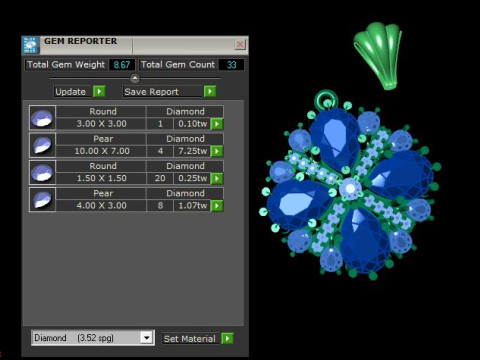Close the Gem Reporter panel

[240, 44]
